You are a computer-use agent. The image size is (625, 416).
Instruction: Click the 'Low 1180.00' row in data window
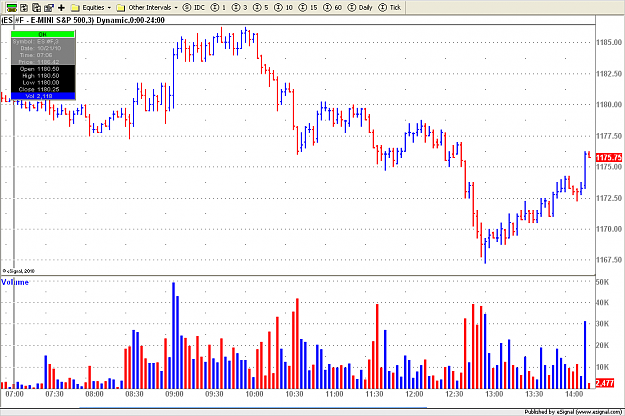click(x=41, y=82)
